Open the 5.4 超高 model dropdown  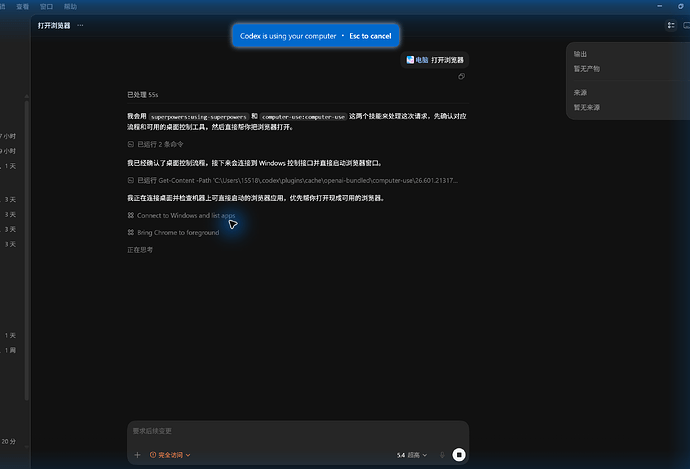(x=412, y=455)
